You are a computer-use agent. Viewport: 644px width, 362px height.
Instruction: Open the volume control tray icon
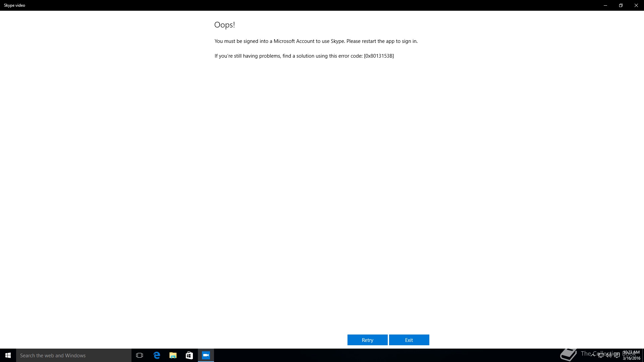608,355
